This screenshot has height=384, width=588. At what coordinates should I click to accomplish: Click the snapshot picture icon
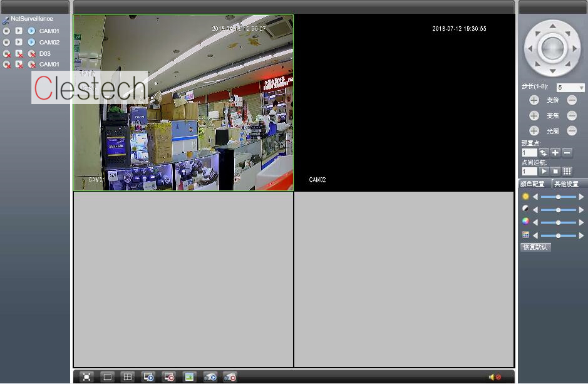189,377
